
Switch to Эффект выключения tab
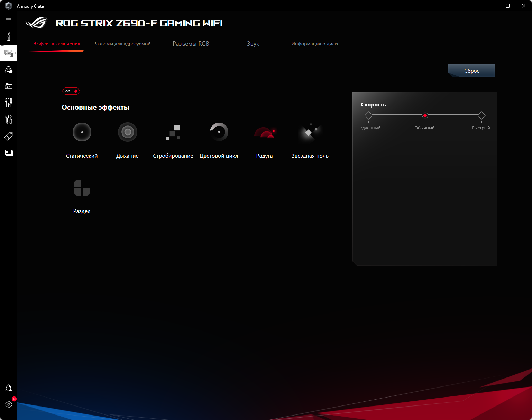coord(57,44)
